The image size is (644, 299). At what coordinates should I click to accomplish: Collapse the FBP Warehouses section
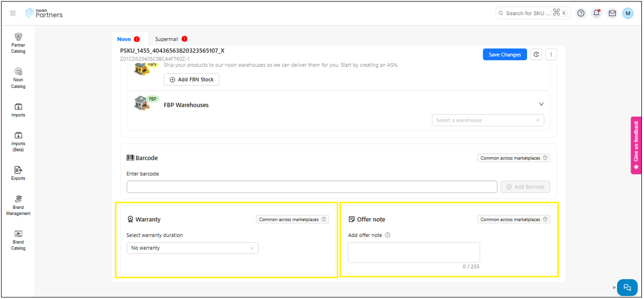point(541,104)
